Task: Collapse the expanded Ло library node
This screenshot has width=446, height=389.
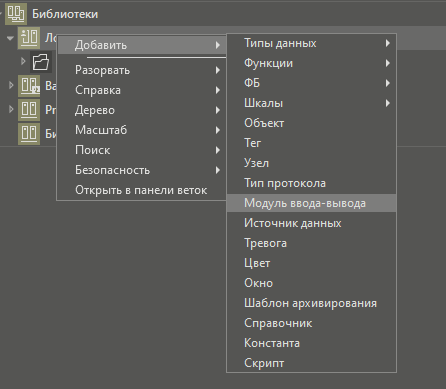Action: pos(10,38)
